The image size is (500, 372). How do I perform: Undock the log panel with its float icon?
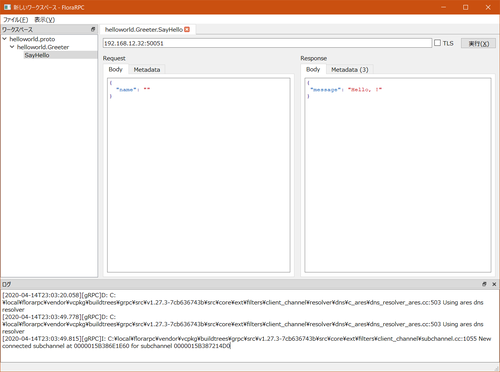[484, 284]
